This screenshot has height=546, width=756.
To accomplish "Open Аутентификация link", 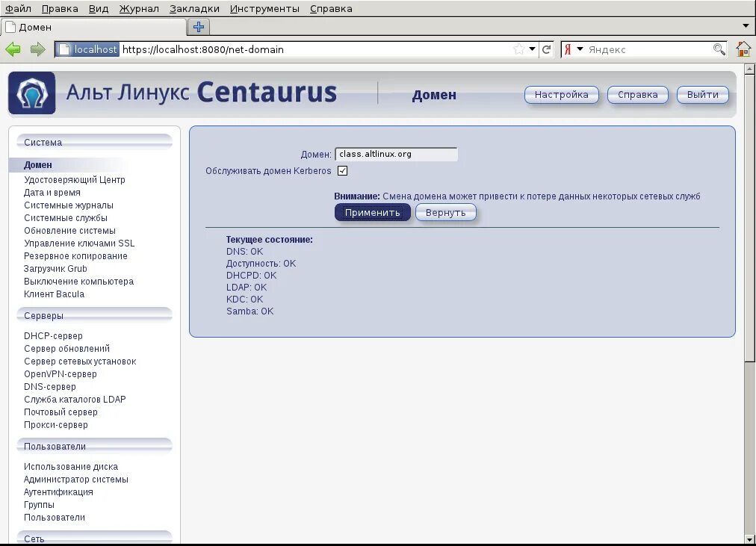I will (58, 492).
